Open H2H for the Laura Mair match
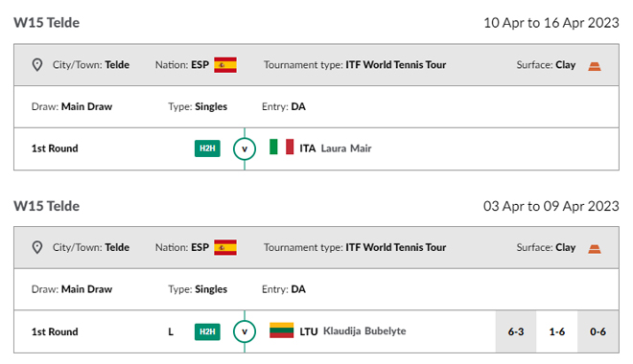The image size is (633, 364). pos(207,148)
